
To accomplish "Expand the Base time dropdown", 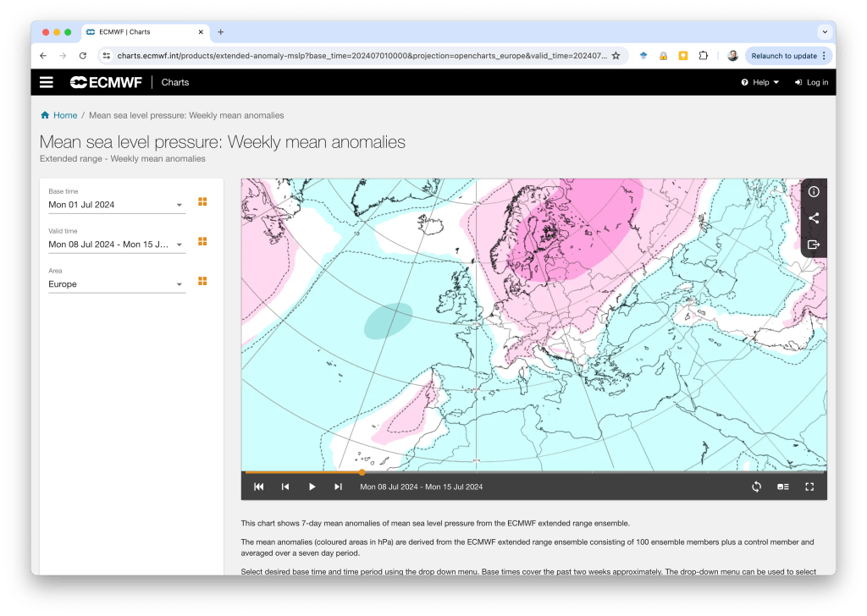I will click(117, 205).
